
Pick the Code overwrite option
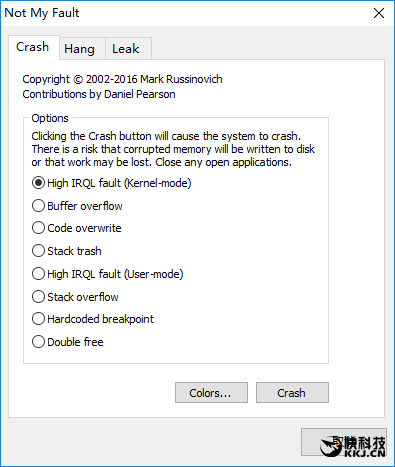[x=77, y=228]
